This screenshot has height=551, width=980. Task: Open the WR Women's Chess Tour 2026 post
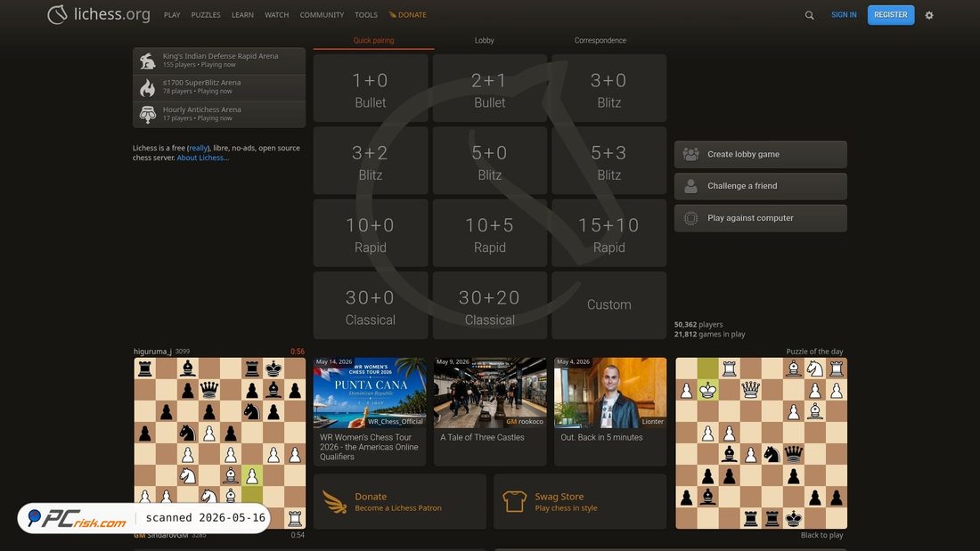pyautogui.click(x=370, y=411)
